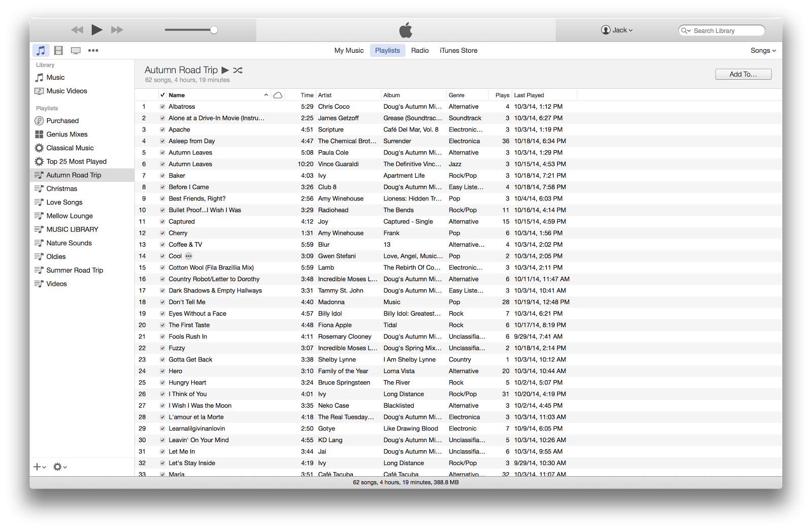Image resolution: width=812 pixels, height=530 pixels.
Task: Click the Add To... button
Action: coord(743,74)
